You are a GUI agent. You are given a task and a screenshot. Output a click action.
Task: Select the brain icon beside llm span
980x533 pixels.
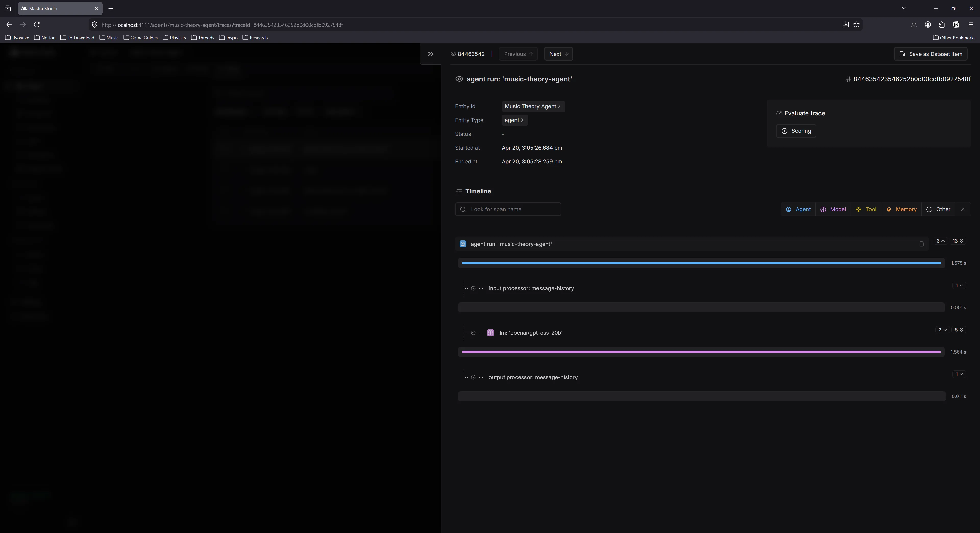(x=490, y=333)
